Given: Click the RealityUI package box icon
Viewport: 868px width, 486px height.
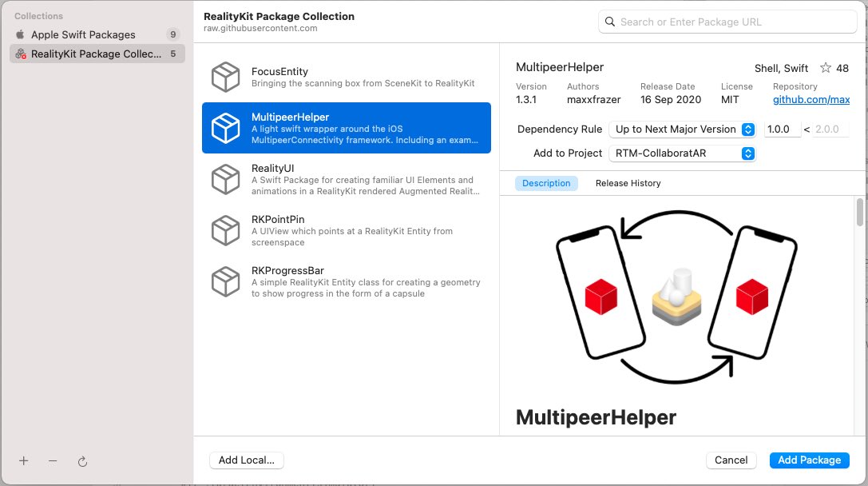Looking at the screenshot, I should click(x=225, y=179).
